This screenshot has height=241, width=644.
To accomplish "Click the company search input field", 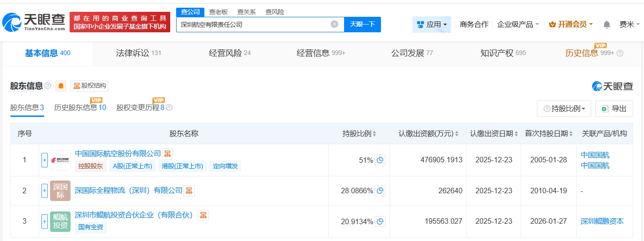I will click(253, 25).
